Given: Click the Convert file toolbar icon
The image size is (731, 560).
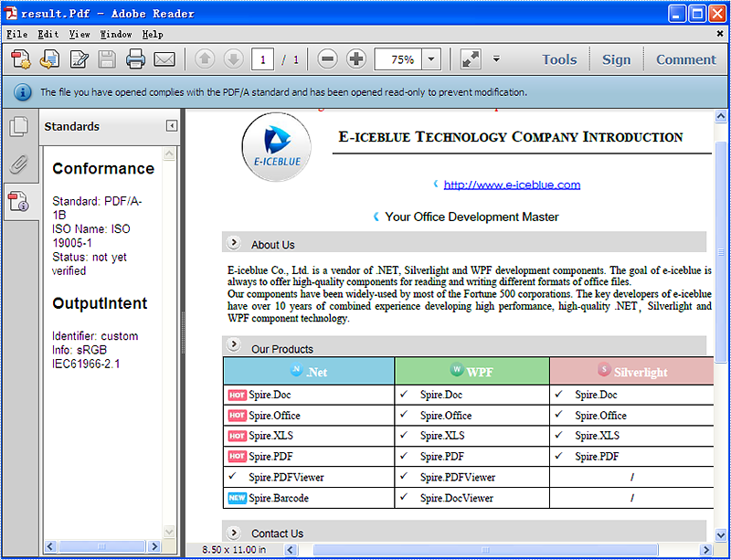Looking at the screenshot, I should click(x=49, y=59).
